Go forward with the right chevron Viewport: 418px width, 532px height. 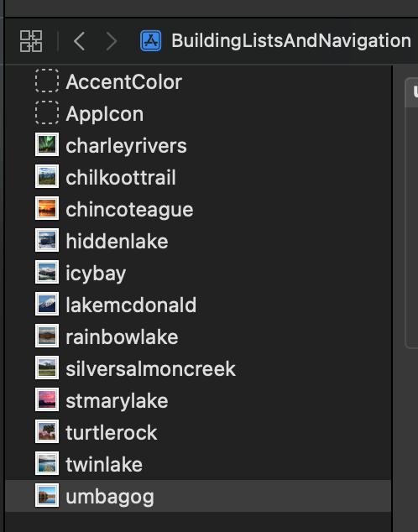tap(112, 41)
